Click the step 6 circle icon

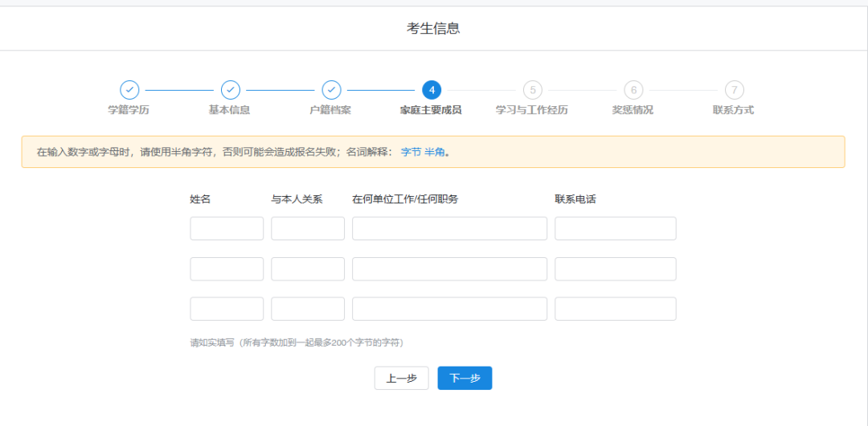[633, 90]
